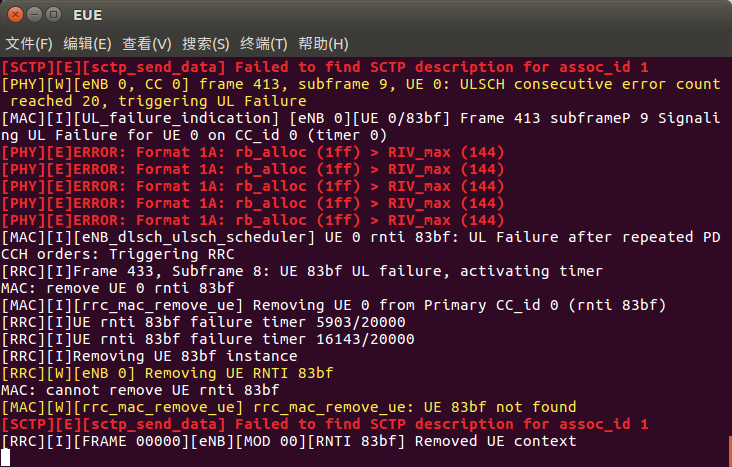
Task: Open the 搜索(S) menu
Action: pos(206,44)
